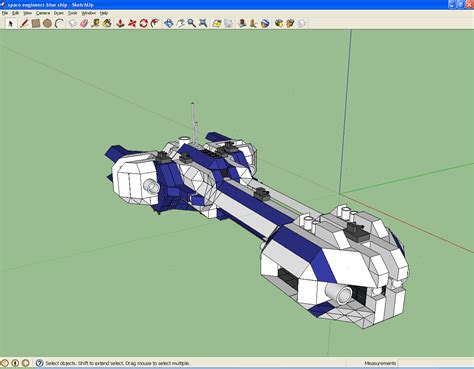
Task: Click the status bar help question icon
Action: pyautogui.click(x=39, y=363)
